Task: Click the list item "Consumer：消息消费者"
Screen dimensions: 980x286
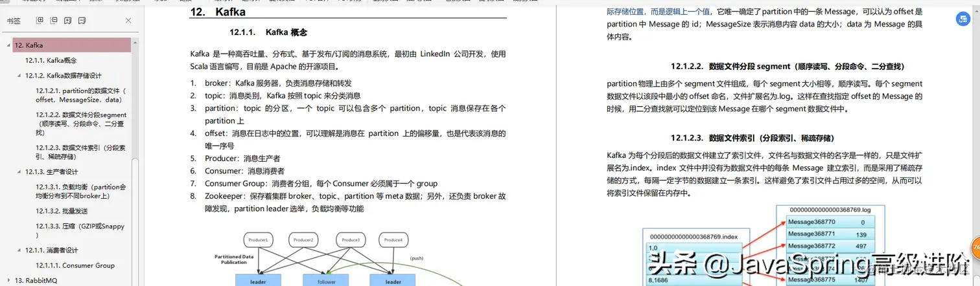Action: pyautogui.click(x=244, y=171)
